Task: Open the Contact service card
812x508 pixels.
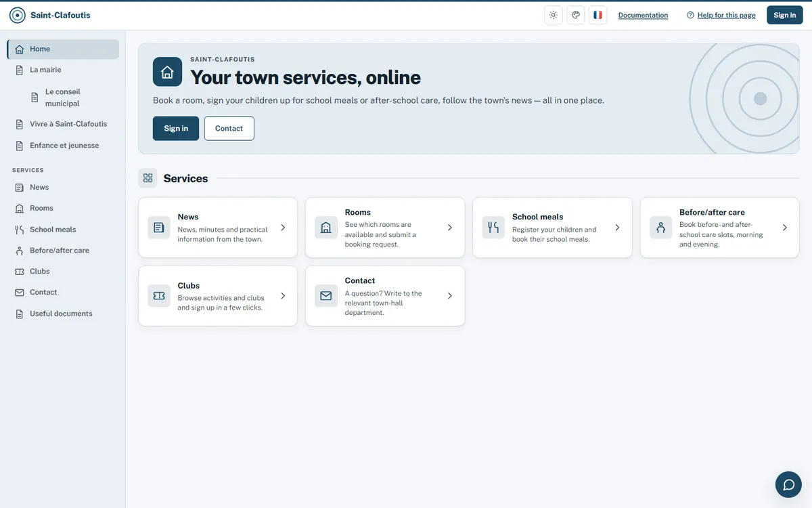Action: (x=385, y=296)
